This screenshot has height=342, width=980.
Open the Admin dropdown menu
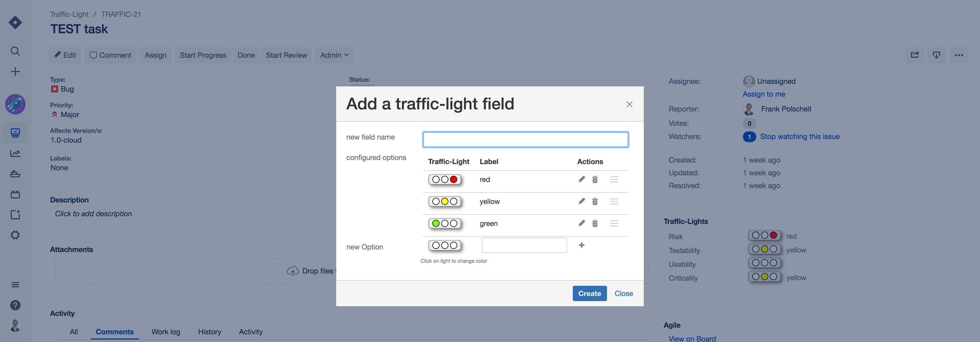click(334, 55)
